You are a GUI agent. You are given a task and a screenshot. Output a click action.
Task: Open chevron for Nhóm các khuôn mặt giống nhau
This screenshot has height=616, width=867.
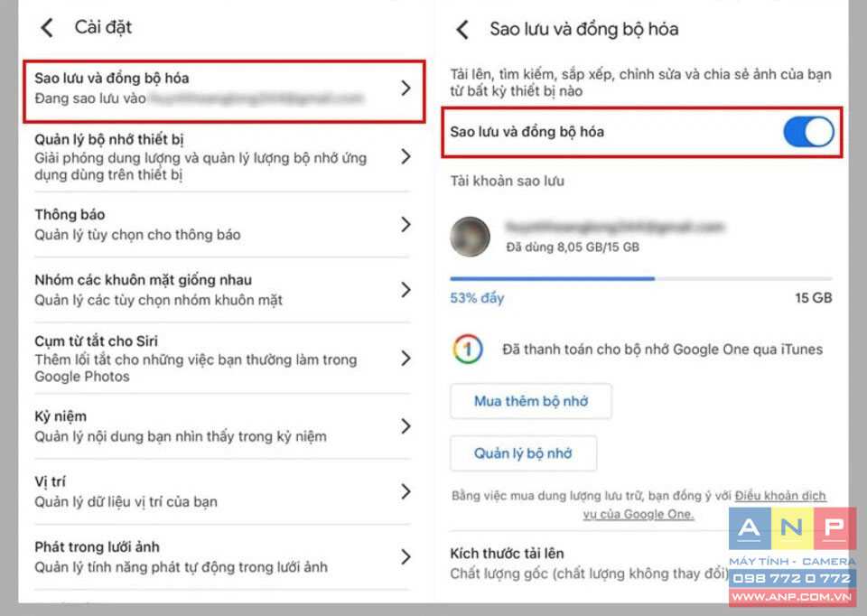(x=406, y=290)
